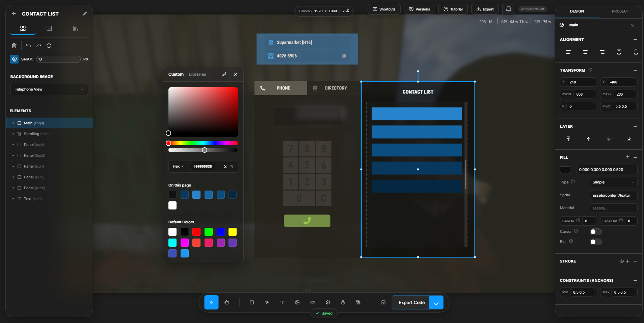Expand the fill Type Simple dropdown

pyautogui.click(x=613, y=182)
